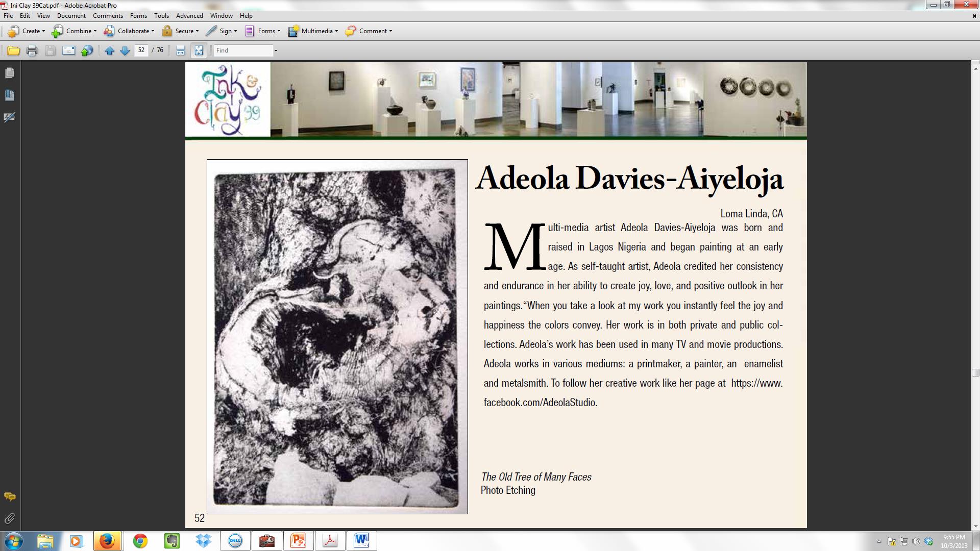The image size is (980, 551).
Task: Click the Ink & Clay 39 logo
Action: click(x=228, y=99)
